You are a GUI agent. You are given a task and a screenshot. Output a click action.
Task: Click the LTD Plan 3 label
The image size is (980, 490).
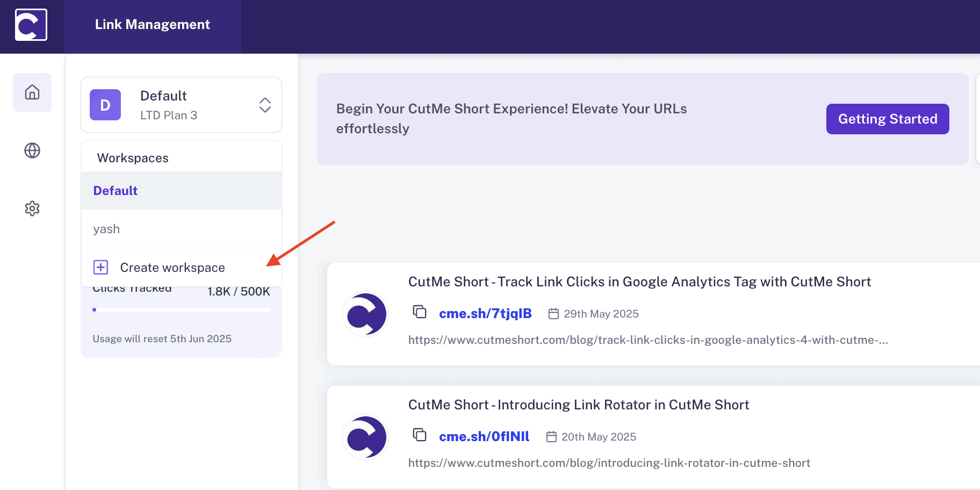tap(169, 116)
